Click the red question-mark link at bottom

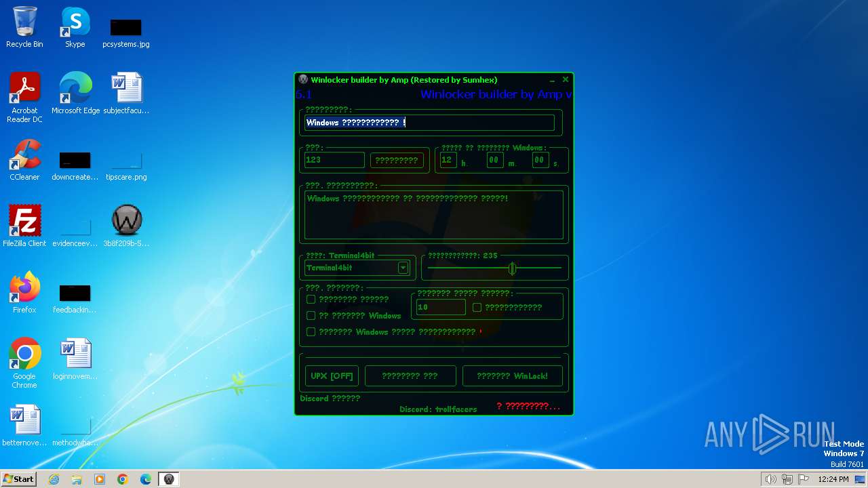pos(529,406)
